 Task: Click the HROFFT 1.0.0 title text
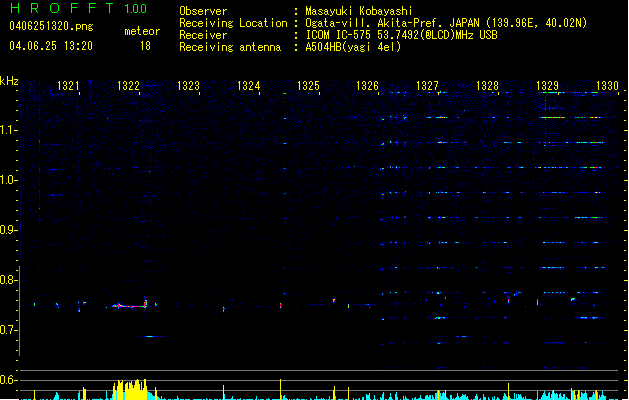78,8
